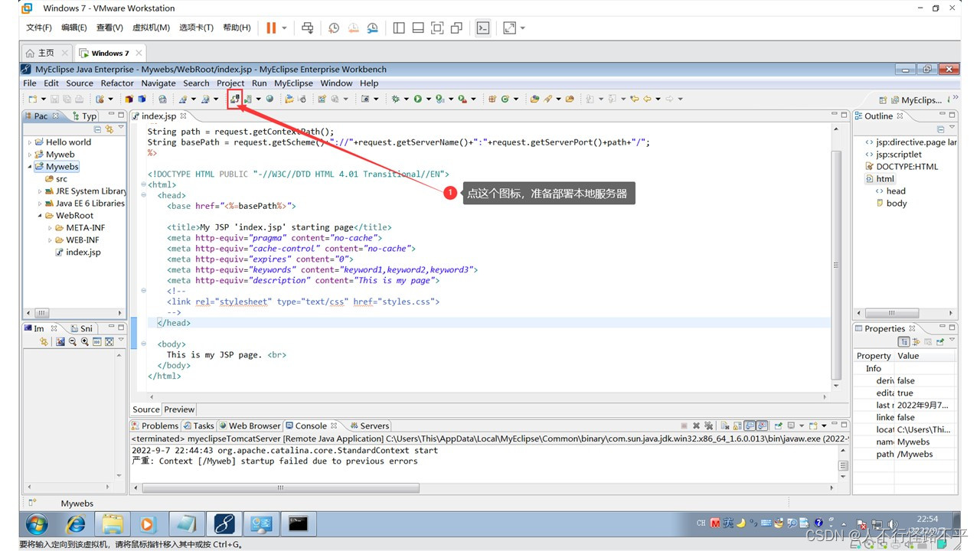Click the Collapse All icon in Outline panel
The width and height of the screenshot is (980, 551).
941,129
